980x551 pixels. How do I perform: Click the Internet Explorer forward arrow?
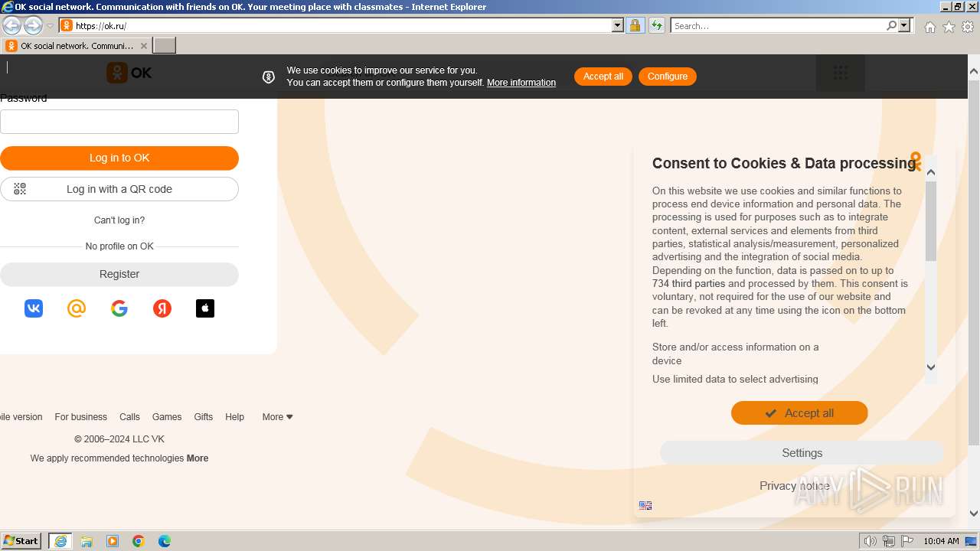[x=33, y=25]
